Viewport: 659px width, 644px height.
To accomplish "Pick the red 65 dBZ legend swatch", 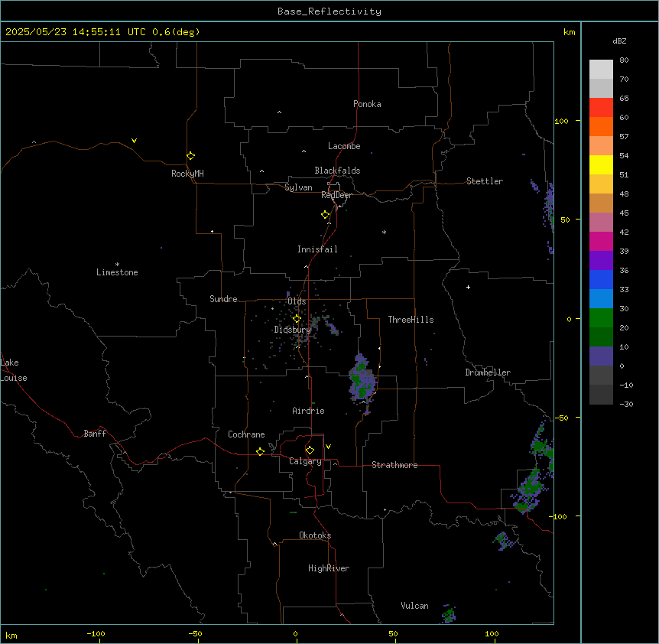I will 601,108.
